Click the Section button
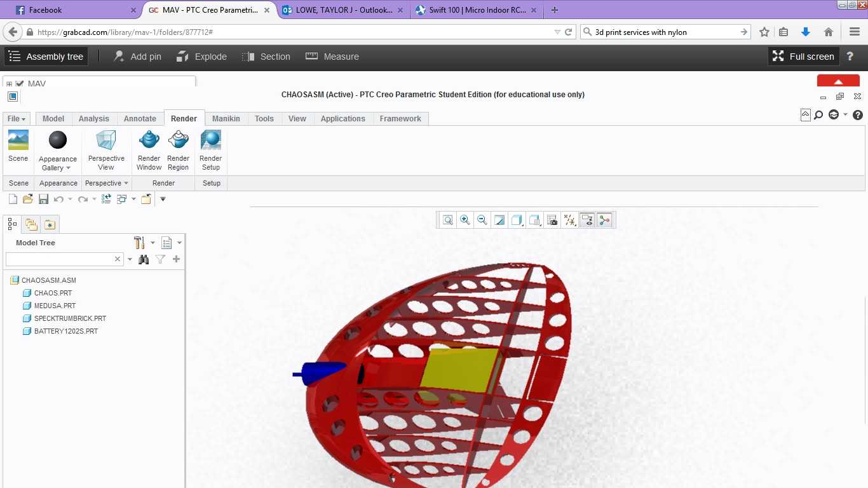 [266, 57]
